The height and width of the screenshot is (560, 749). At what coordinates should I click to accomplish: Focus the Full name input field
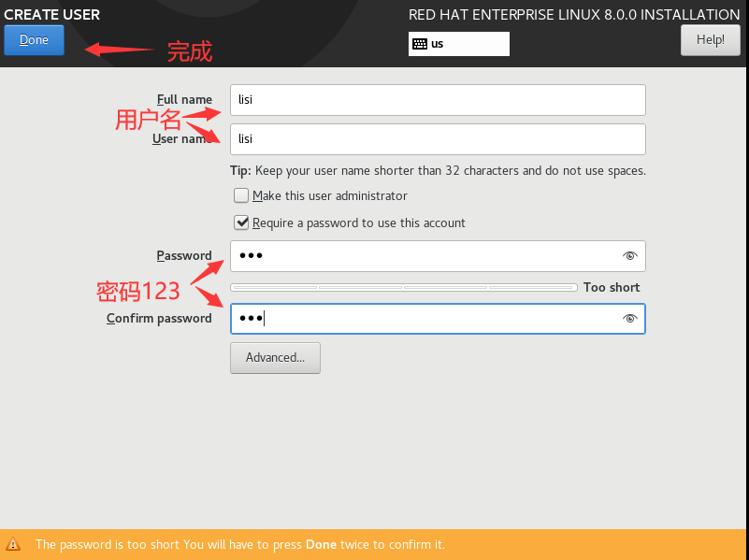tap(438, 100)
